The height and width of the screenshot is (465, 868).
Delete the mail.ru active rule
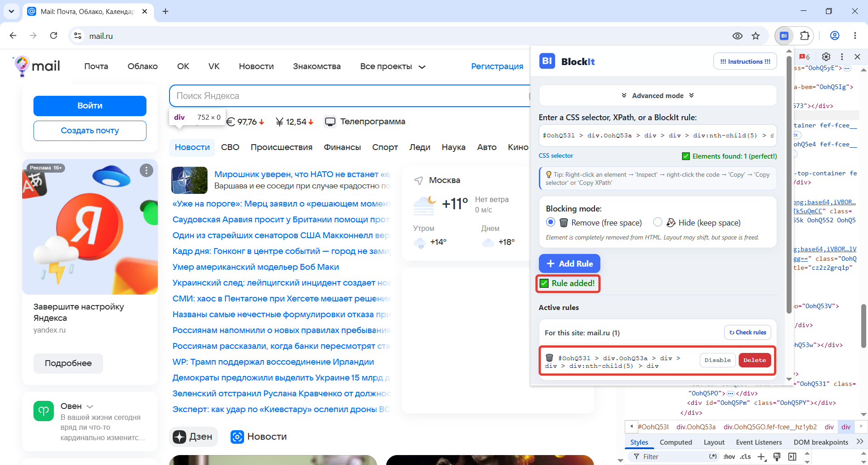pyautogui.click(x=755, y=360)
